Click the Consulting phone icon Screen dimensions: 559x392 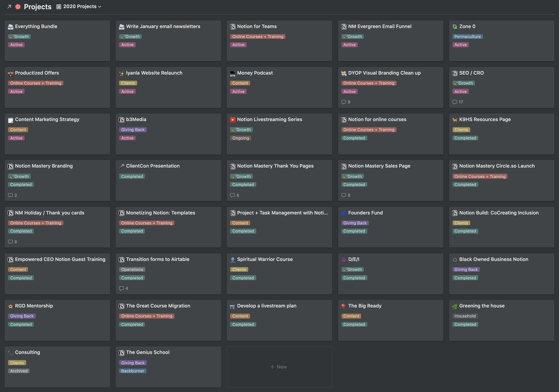click(10, 353)
